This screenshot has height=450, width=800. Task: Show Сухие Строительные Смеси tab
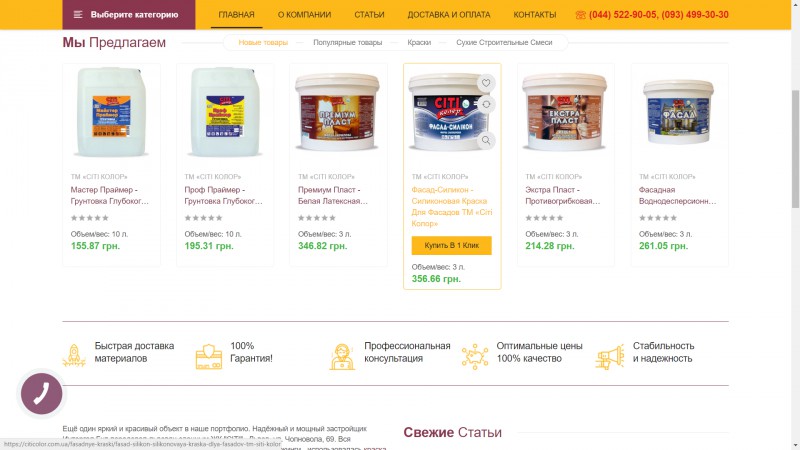point(504,42)
